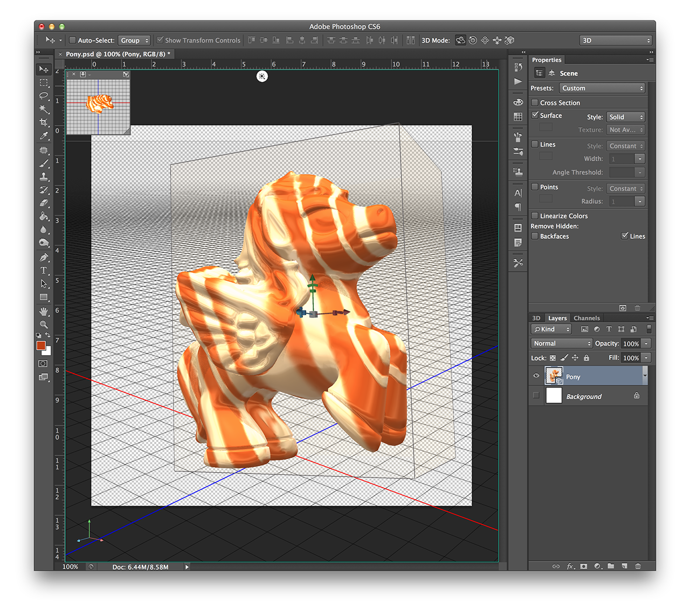
Task: Open the Auto-Select Group dropdown
Action: click(x=134, y=40)
